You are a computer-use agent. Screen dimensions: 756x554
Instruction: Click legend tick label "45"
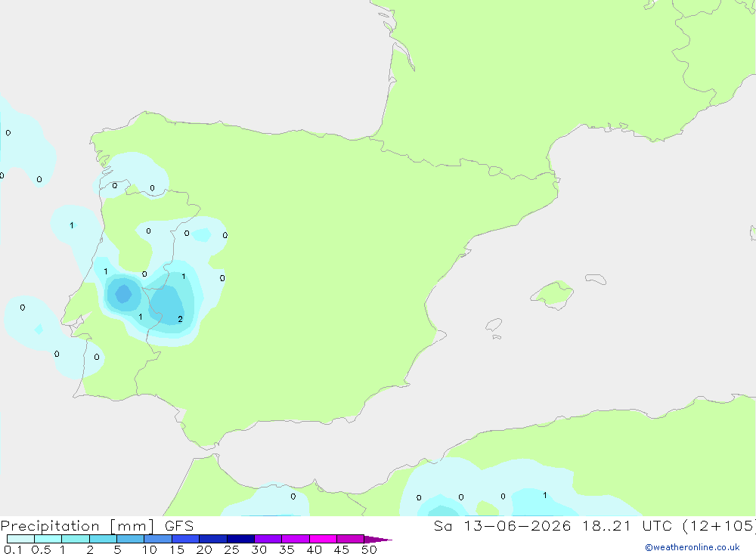click(x=342, y=549)
